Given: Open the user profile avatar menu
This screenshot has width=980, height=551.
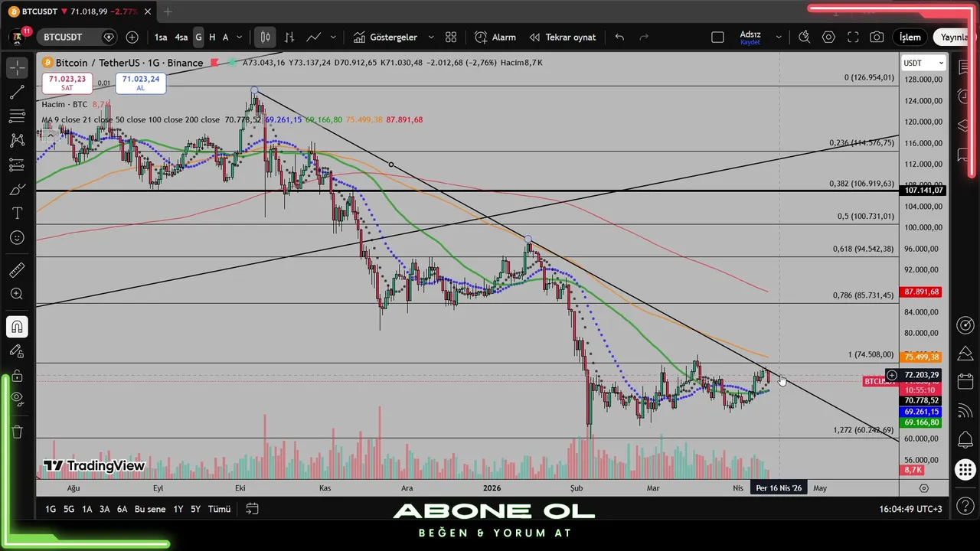Looking at the screenshot, I should tap(17, 37).
